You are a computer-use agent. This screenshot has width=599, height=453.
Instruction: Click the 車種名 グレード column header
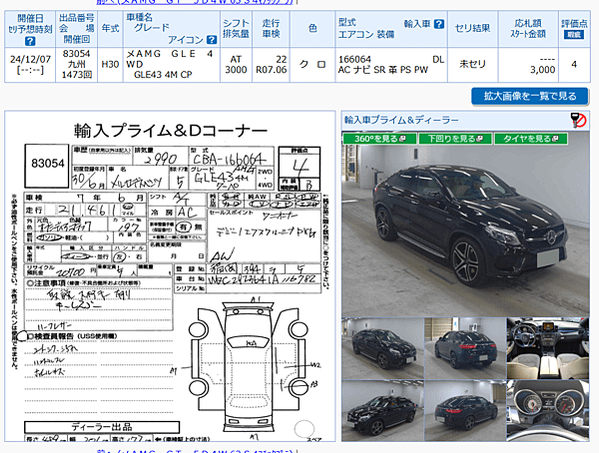coord(172,29)
